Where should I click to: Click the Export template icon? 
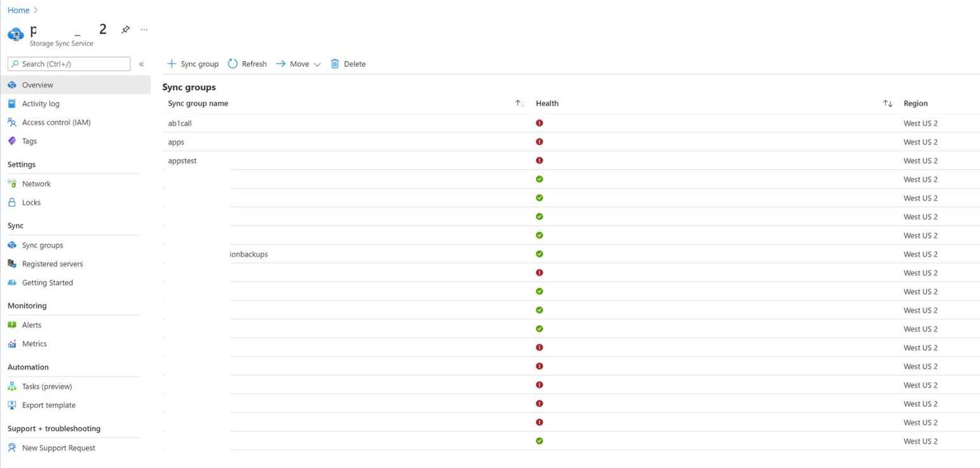pyautogui.click(x=12, y=405)
